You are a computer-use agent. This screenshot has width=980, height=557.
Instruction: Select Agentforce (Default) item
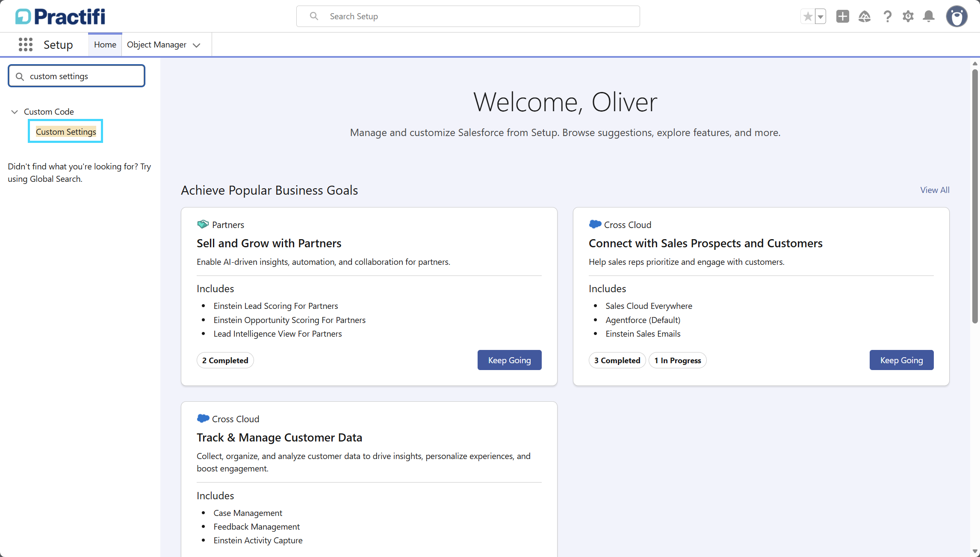click(643, 320)
